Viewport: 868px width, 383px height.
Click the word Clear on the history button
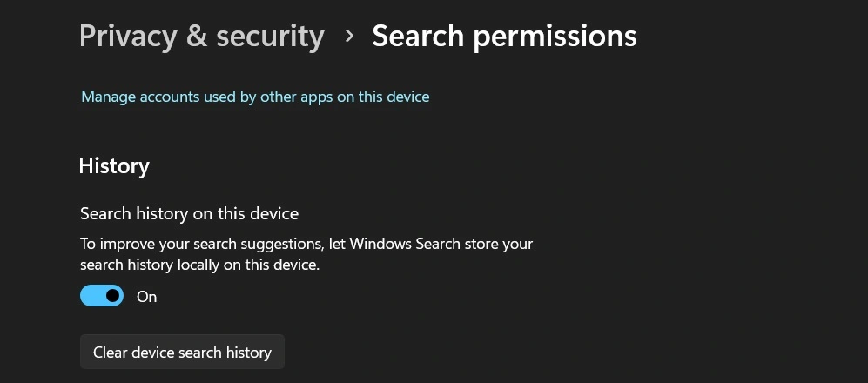(111, 353)
